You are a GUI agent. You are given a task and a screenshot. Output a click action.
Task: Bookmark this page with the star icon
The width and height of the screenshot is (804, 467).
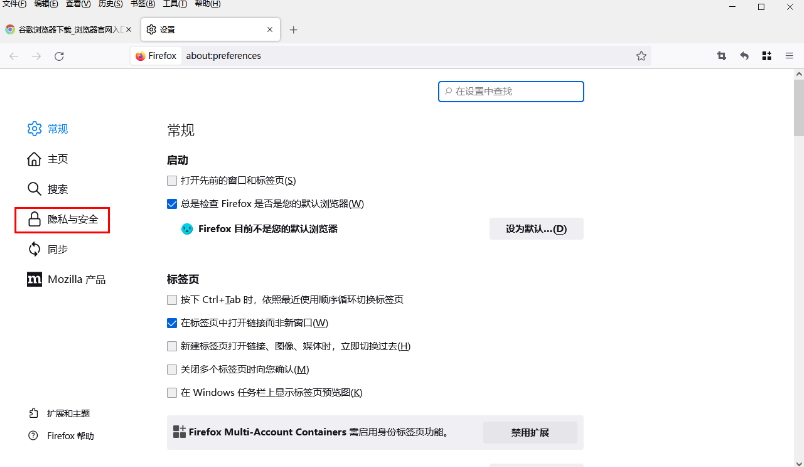coord(641,56)
